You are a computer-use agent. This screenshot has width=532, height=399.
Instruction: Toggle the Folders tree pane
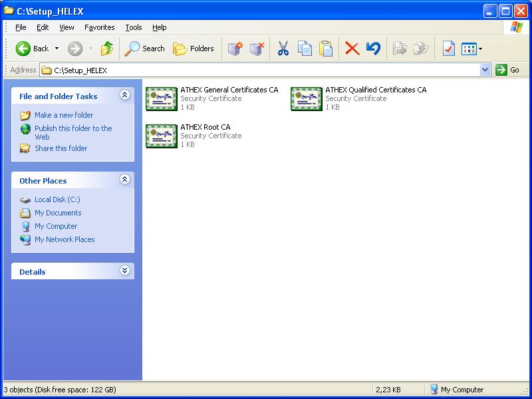tap(194, 49)
